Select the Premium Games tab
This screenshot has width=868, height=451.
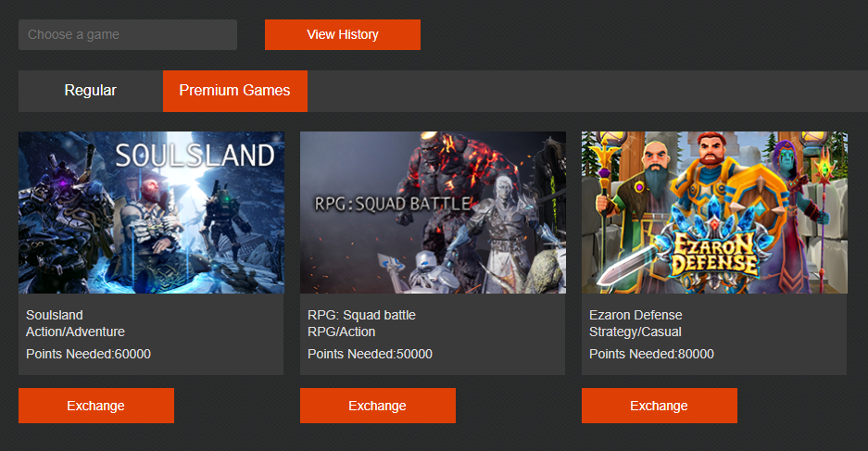(x=235, y=91)
